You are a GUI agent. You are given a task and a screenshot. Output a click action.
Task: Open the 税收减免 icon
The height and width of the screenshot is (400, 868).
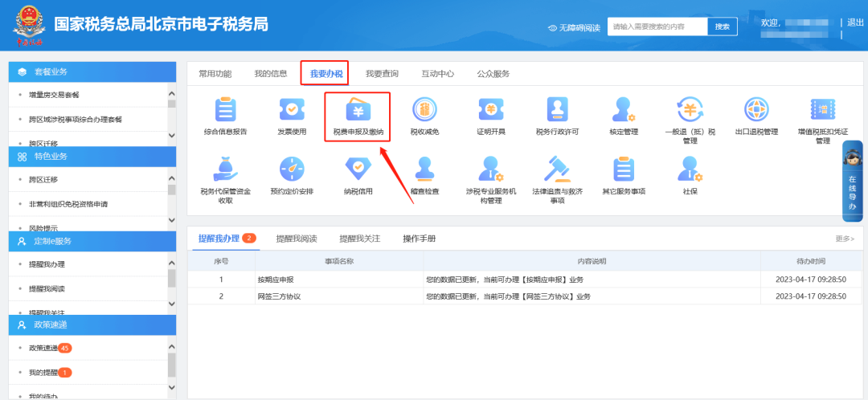[x=424, y=109]
